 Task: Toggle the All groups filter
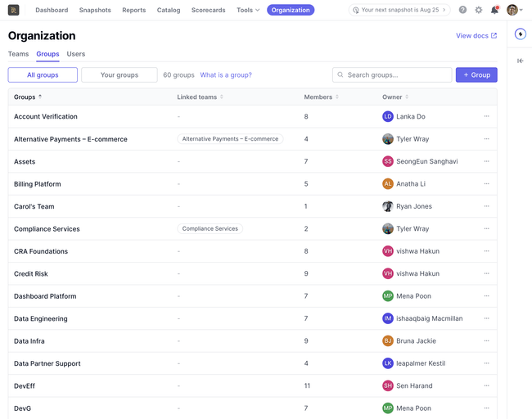point(43,74)
